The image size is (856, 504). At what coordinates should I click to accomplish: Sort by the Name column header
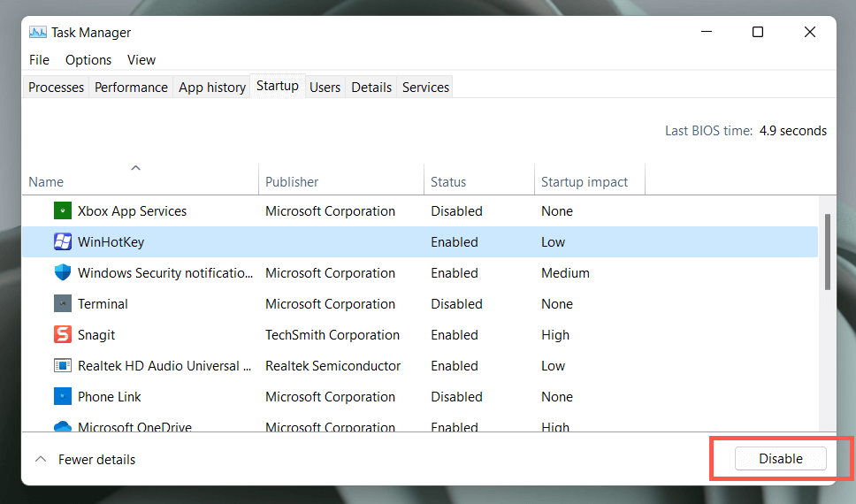click(46, 182)
